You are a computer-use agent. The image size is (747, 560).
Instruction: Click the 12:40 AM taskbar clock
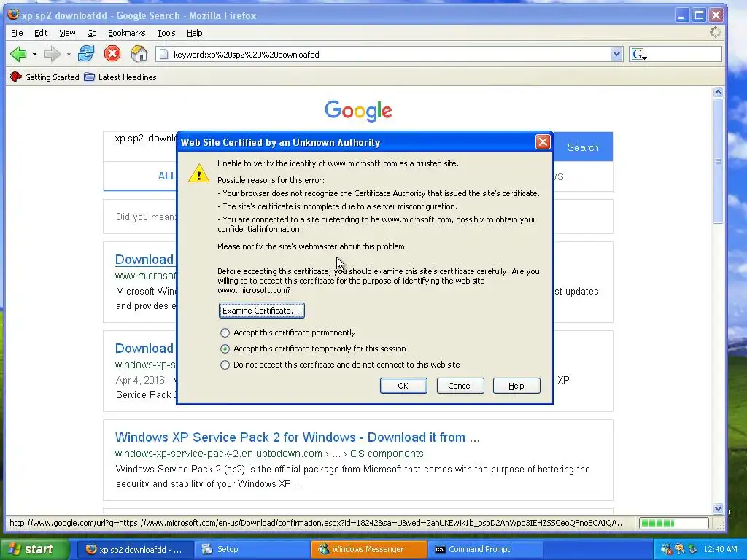click(x=720, y=549)
